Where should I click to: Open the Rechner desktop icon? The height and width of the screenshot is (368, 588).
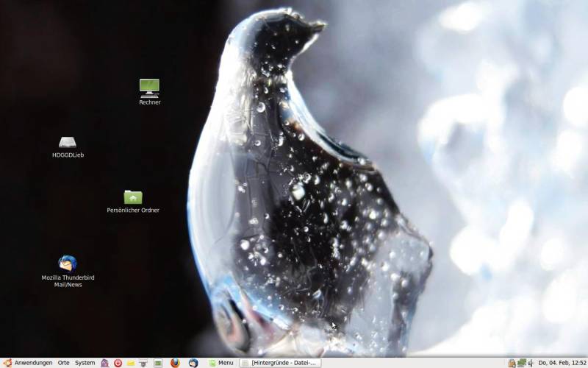(149, 88)
